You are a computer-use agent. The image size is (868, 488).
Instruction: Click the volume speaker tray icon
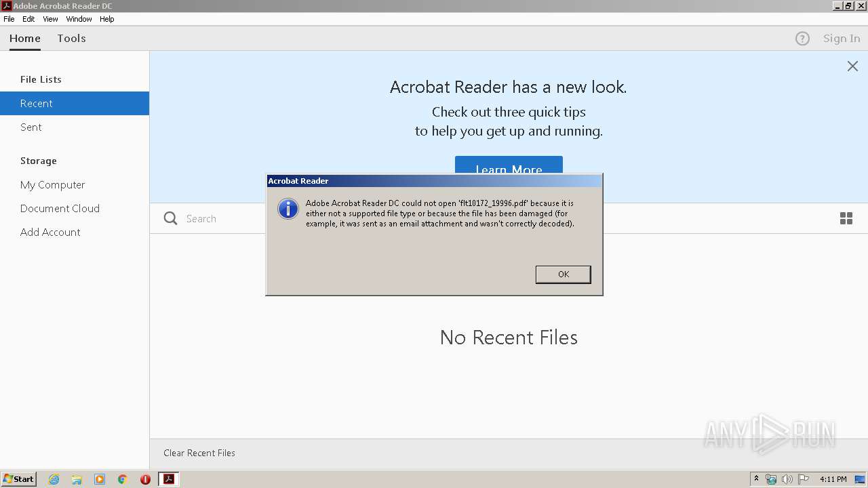787,479
